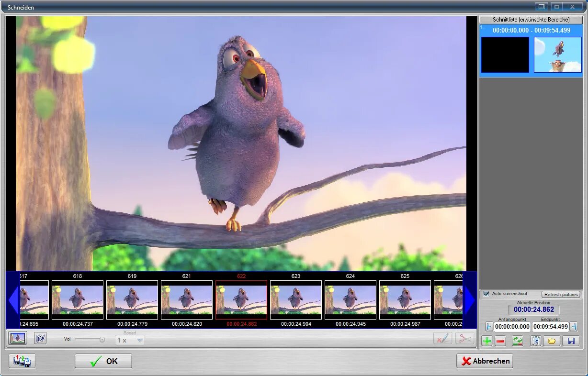Go to earlier frames with the left blue arrow
The image size is (588, 376).
pyautogui.click(x=13, y=300)
